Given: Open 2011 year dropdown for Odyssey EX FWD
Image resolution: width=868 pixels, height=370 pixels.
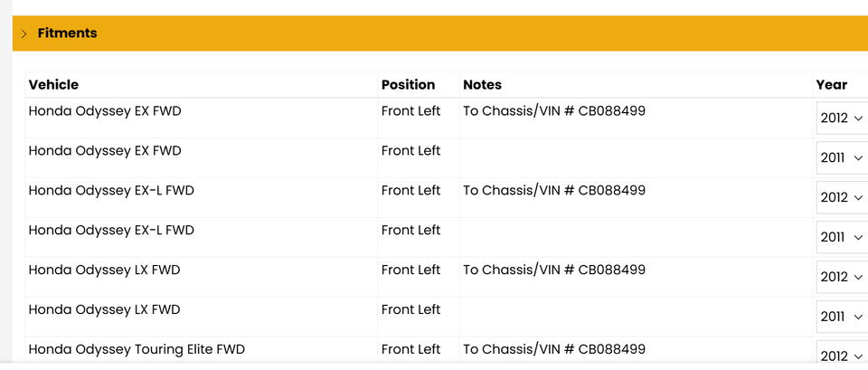Looking at the screenshot, I should [x=842, y=157].
